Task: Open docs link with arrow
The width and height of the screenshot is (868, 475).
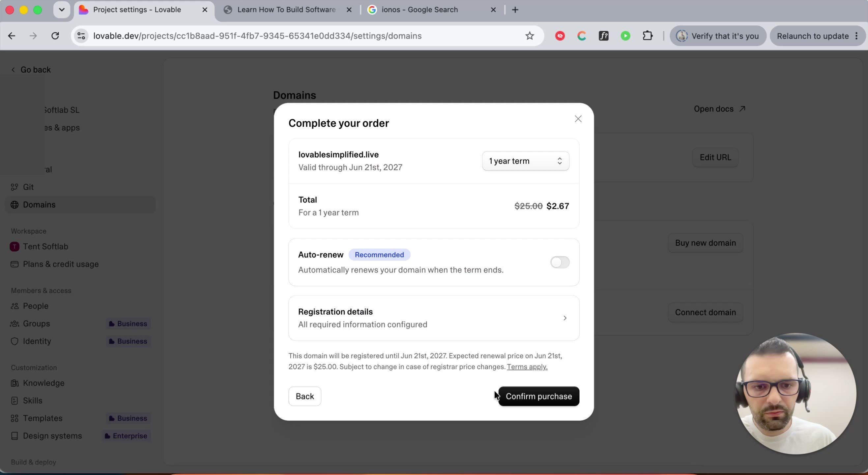Action: [719, 109]
